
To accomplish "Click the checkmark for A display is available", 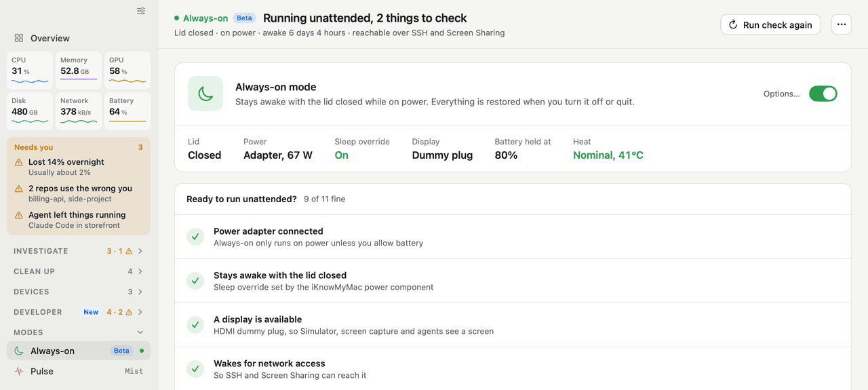I will [195, 325].
